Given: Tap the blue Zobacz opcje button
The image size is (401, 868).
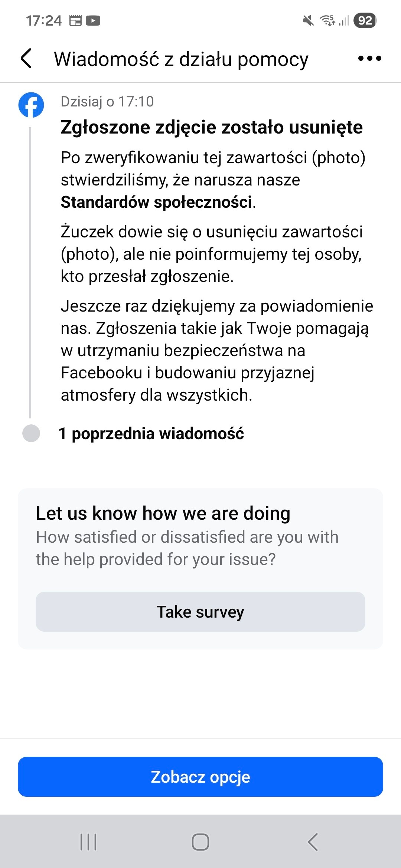Looking at the screenshot, I should (200, 776).
